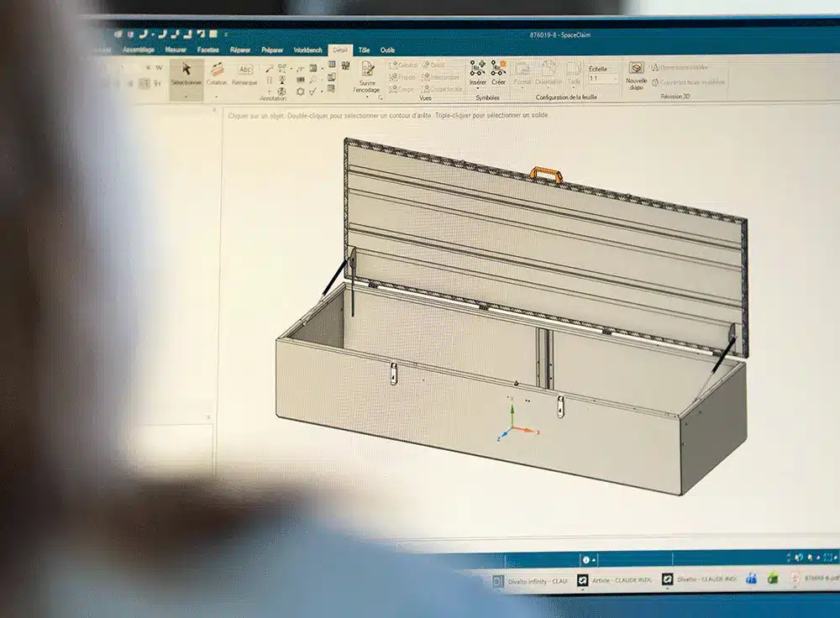Screen dimensions: 840x618
Task: Launch Suivre l'encodage tool
Action: [367, 77]
